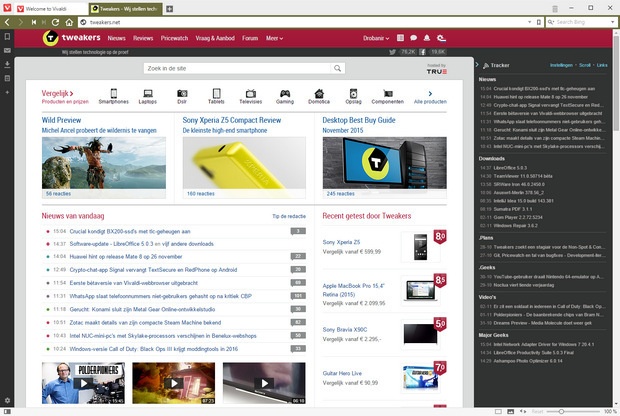Open the Pricewatch menu item

pos(174,38)
